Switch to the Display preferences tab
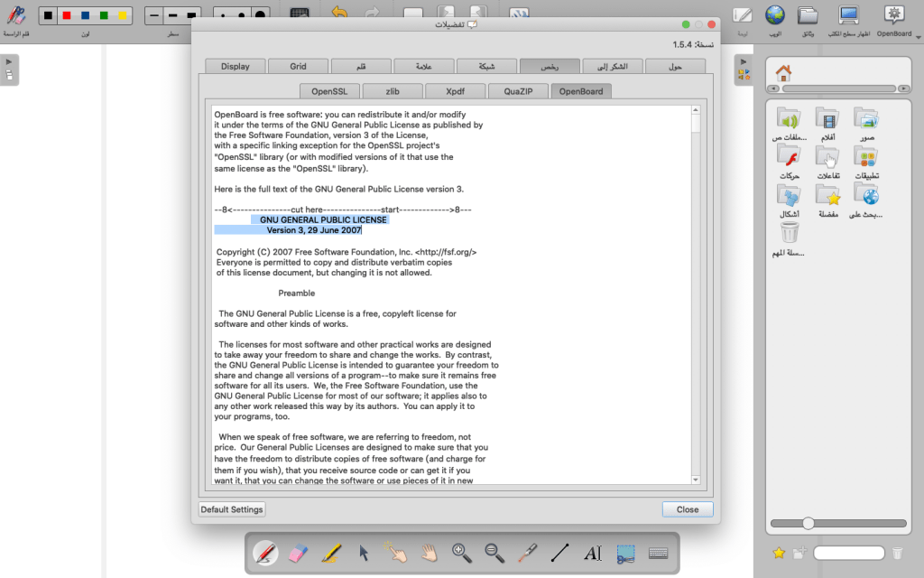 [x=236, y=66]
